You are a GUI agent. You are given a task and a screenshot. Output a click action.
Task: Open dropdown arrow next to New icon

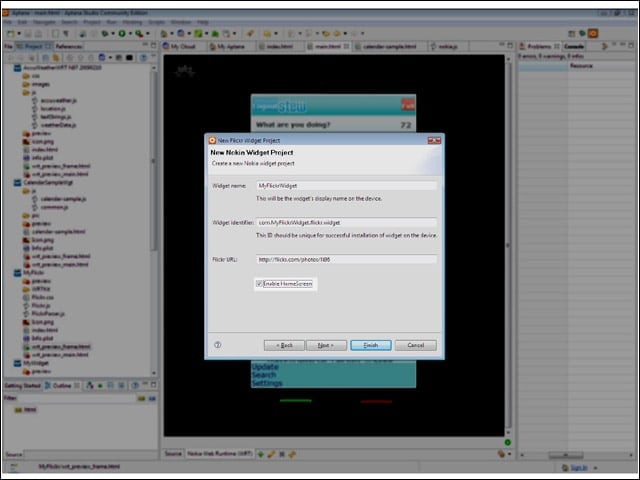[19, 33]
